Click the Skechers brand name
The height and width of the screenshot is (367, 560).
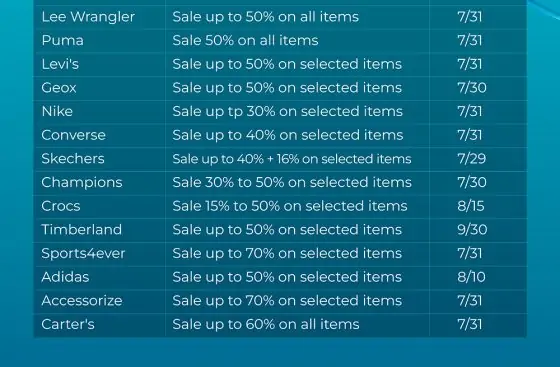pos(73,159)
